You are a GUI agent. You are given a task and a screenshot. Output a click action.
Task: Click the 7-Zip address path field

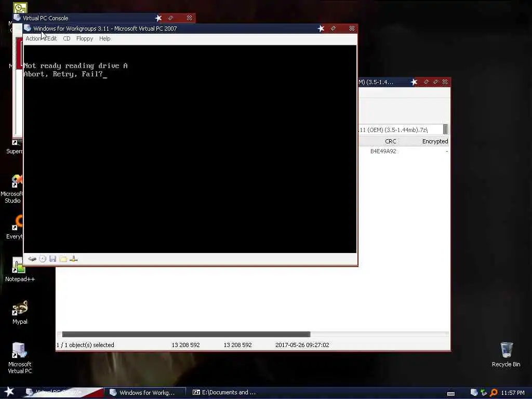(401, 129)
